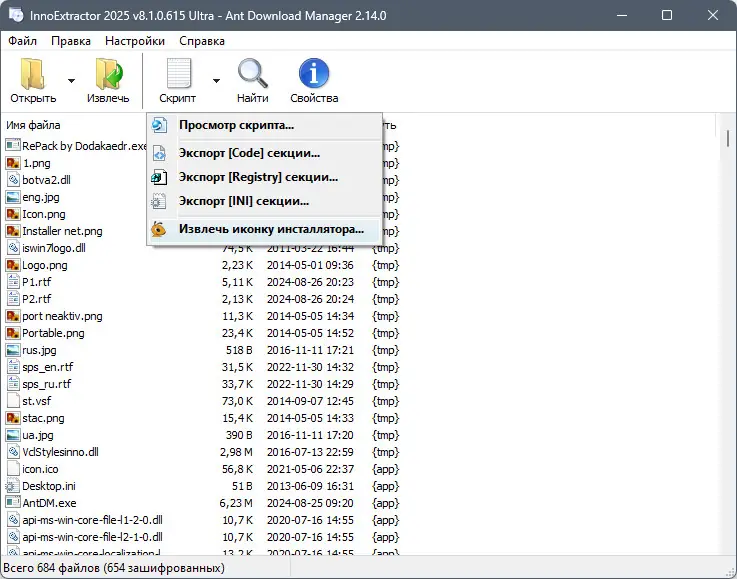Viewport: 737px width, 579px height.
Task: Expand the dropdown arrow next to Открыть
Action: click(71, 81)
